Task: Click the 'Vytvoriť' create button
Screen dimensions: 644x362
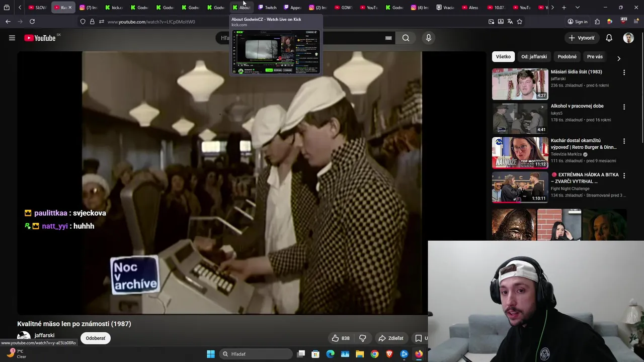Action: [x=582, y=38]
